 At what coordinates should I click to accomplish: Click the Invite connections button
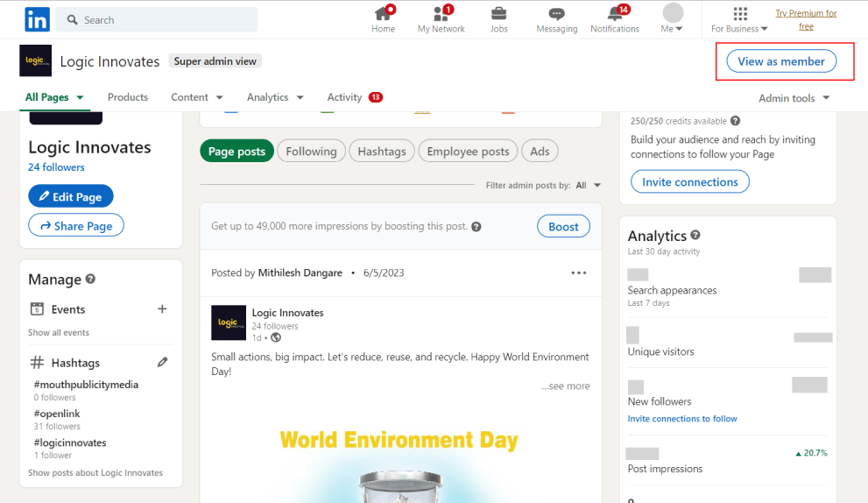[x=689, y=181]
